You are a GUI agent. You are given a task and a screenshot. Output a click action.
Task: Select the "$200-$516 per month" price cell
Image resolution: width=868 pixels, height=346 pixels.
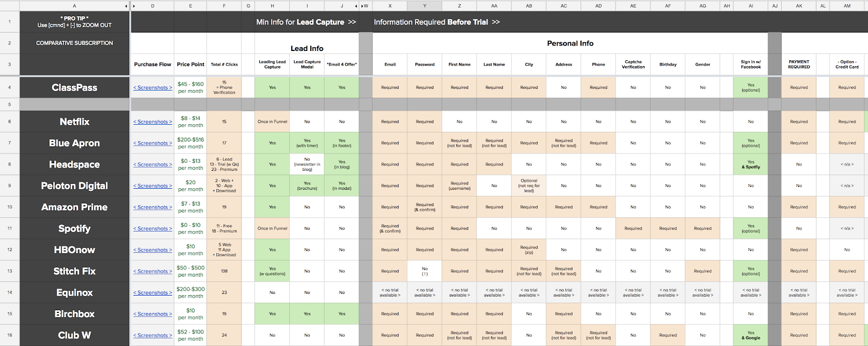[x=190, y=143]
